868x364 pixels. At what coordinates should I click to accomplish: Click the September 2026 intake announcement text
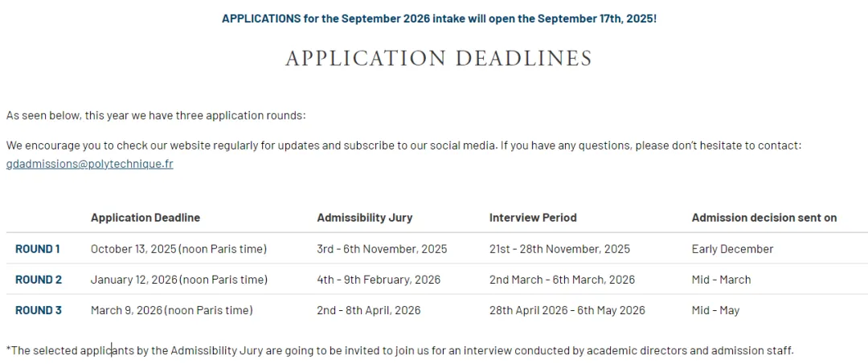439,18
